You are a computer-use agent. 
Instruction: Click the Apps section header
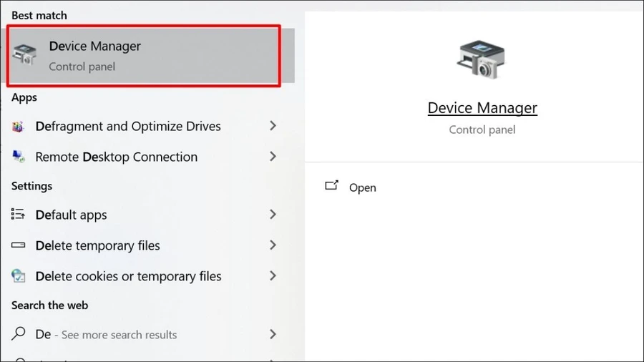click(24, 98)
